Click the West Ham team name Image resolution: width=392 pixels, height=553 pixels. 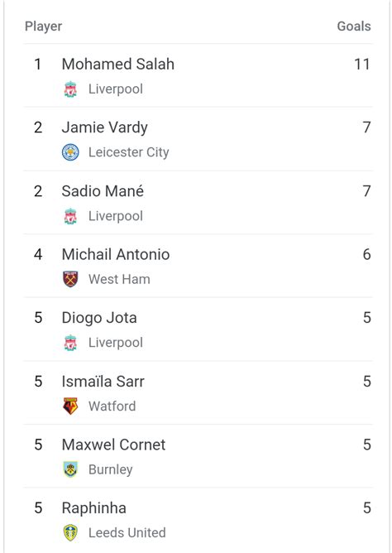[x=119, y=279]
